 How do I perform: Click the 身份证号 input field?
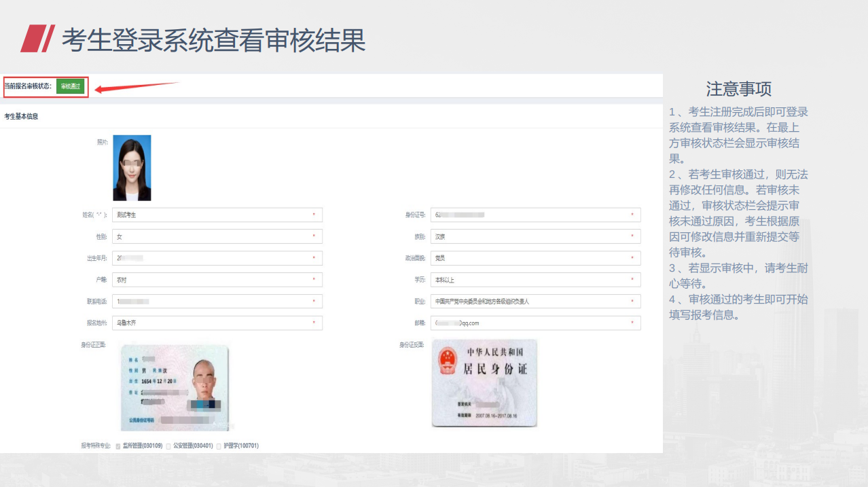pos(535,215)
